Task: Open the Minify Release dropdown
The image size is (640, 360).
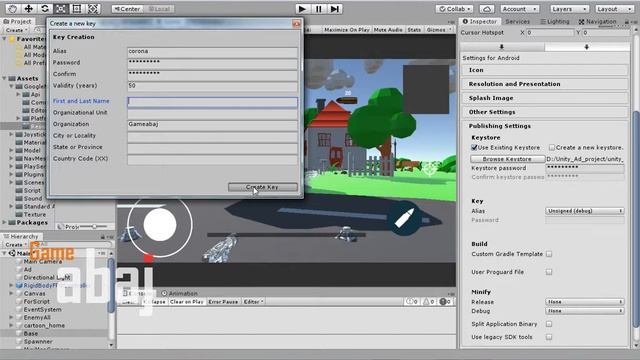Action: 584,302
